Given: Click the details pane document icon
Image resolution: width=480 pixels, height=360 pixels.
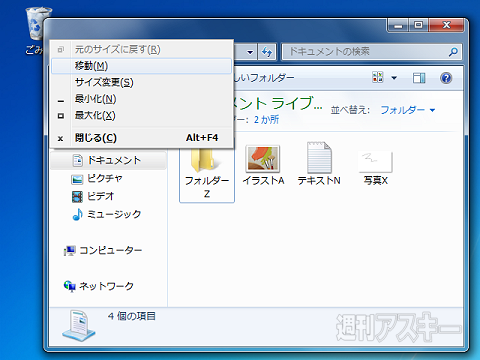Looking at the screenshot, I should pyautogui.click(x=79, y=325).
